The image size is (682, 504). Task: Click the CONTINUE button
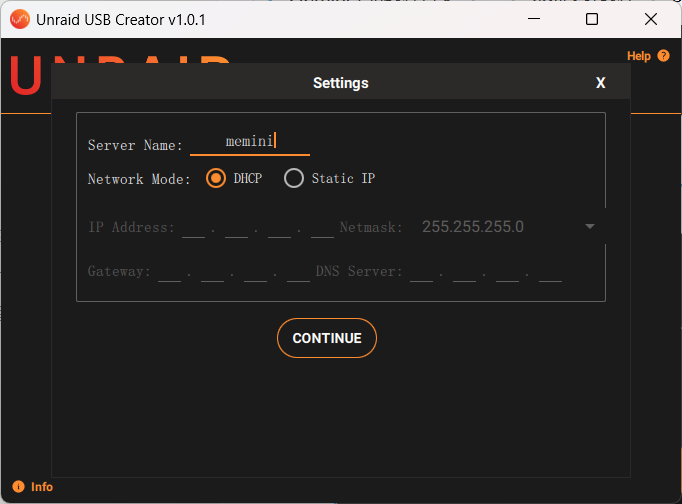click(327, 338)
